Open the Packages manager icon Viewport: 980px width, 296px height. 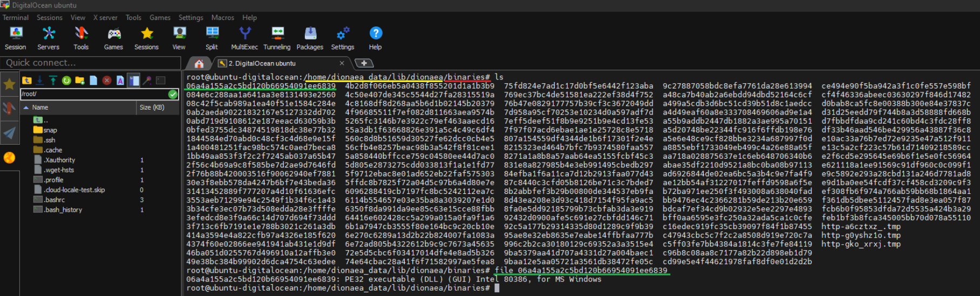click(310, 38)
